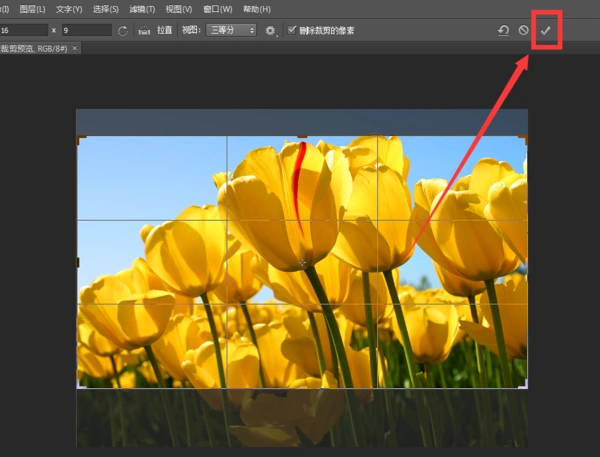600x457 pixels.
Task: Open the 帮助(H) menu
Action: point(257,9)
